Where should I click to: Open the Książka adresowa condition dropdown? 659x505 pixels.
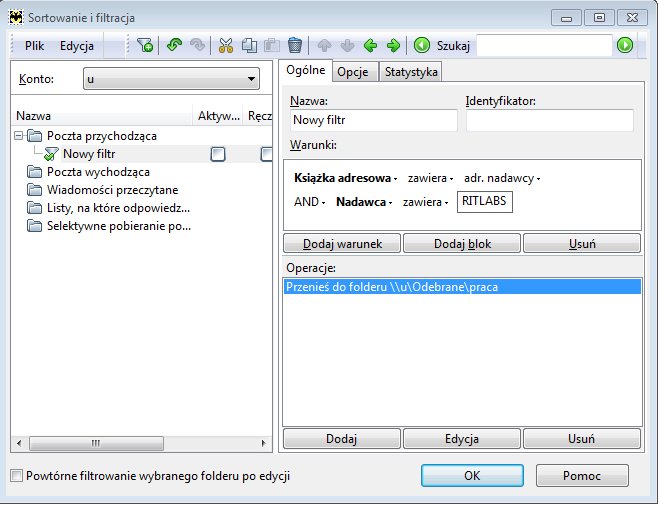345,178
